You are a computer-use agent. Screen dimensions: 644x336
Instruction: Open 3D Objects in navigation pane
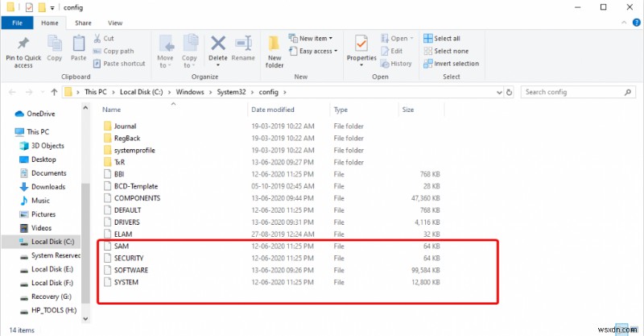tap(42, 146)
